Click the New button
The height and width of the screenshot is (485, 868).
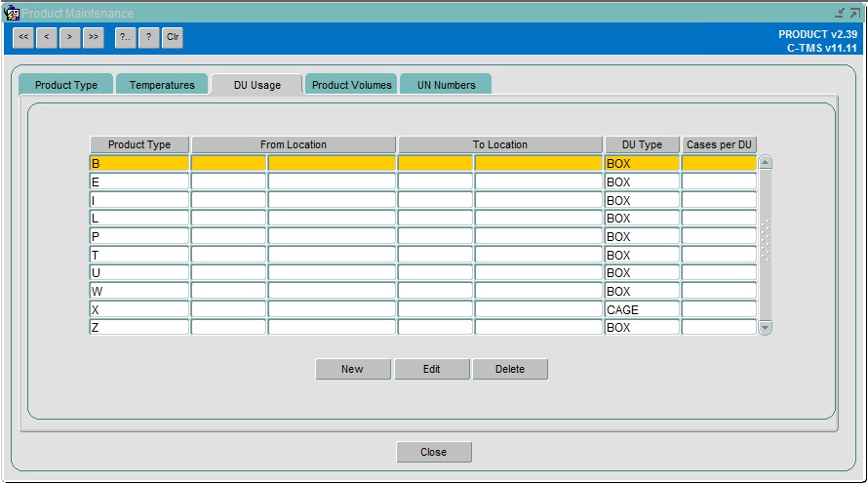(353, 369)
